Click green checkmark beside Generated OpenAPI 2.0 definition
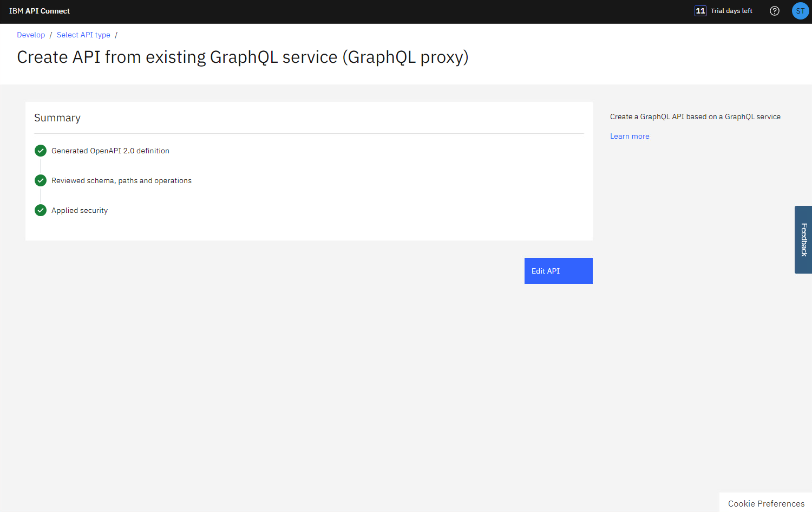The width and height of the screenshot is (812, 512). click(41, 151)
